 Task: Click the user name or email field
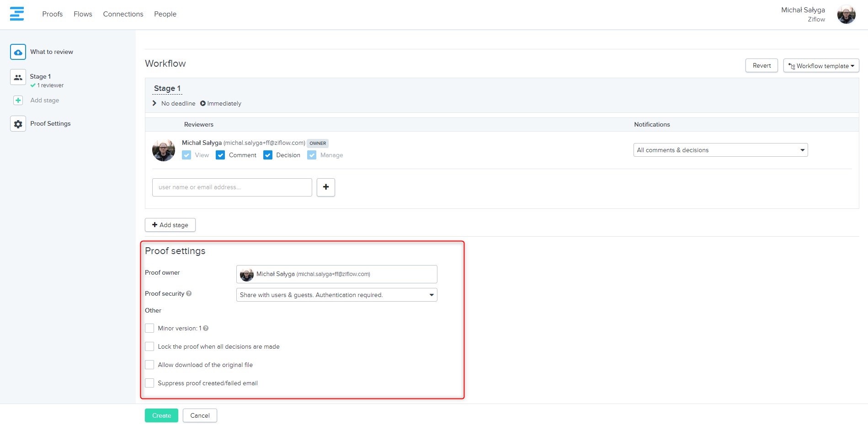tap(232, 187)
